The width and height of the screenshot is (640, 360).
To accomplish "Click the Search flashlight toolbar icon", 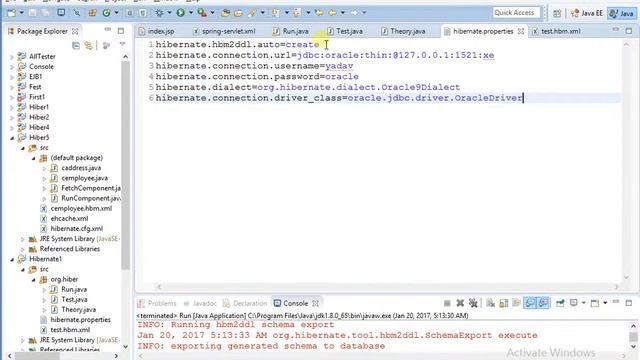I will tap(252, 13).
